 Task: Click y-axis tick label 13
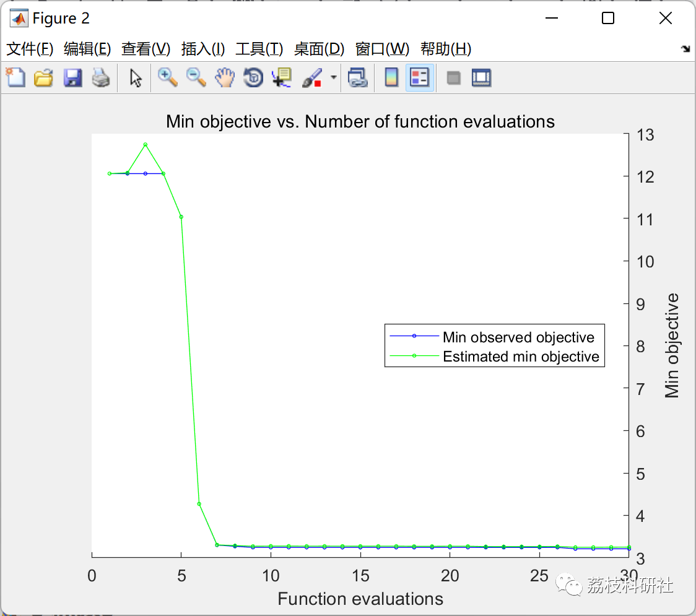click(645, 135)
